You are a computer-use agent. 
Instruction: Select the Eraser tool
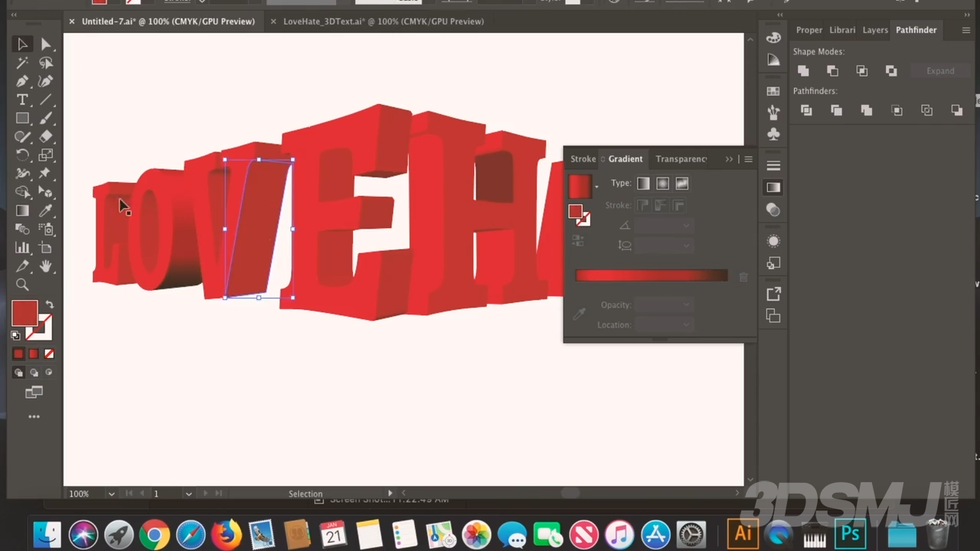tap(46, 137)
